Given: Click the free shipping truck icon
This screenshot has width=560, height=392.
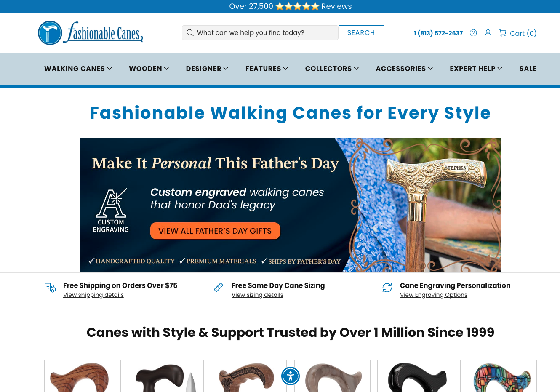Looking at the screenshot, I should 51,288.
